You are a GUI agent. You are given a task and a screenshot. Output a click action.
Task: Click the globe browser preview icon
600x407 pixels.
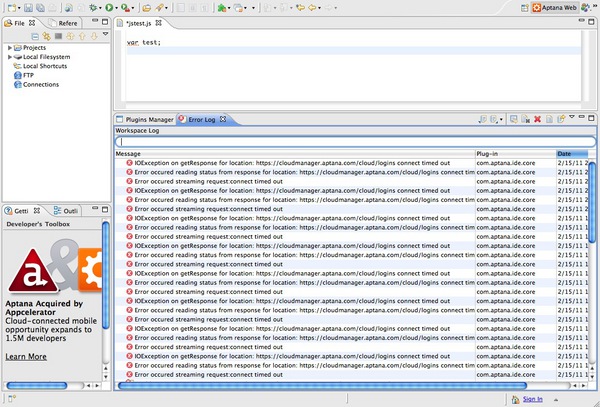pos(69,7)
